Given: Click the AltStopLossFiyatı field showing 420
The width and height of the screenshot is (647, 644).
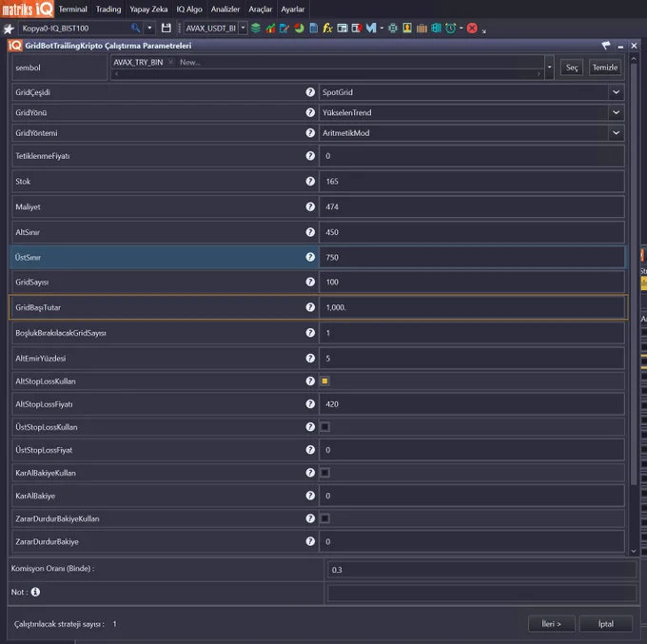Looking at the screenshot, I should point(472,404).
